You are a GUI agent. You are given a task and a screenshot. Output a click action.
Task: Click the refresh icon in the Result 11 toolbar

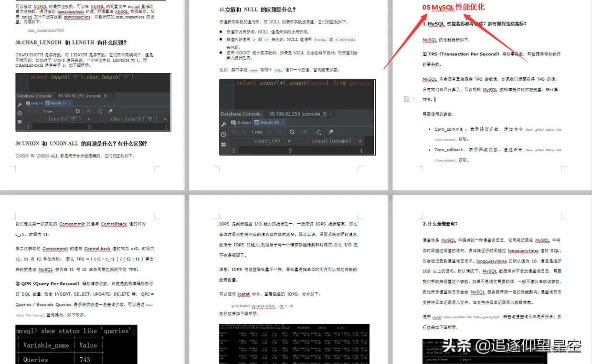tap(78, 111)
